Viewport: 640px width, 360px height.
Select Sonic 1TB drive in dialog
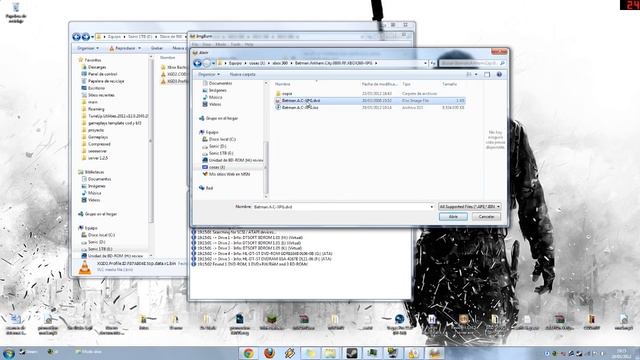[221, 153]
